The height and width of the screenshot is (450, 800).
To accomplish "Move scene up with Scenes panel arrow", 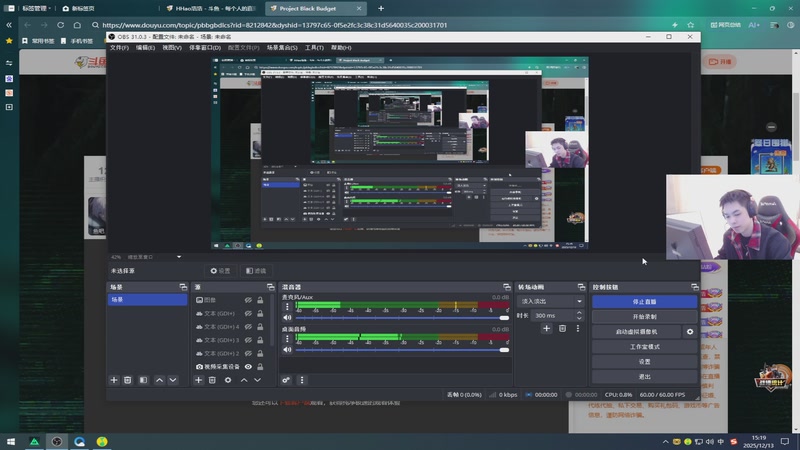I will coord(159,380).
